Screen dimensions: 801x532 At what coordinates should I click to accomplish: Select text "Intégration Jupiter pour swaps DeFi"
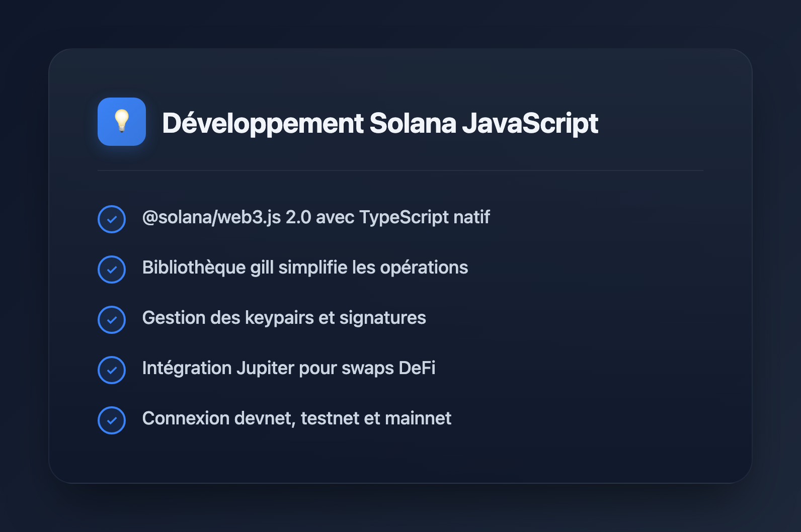[x=289, y=368]
